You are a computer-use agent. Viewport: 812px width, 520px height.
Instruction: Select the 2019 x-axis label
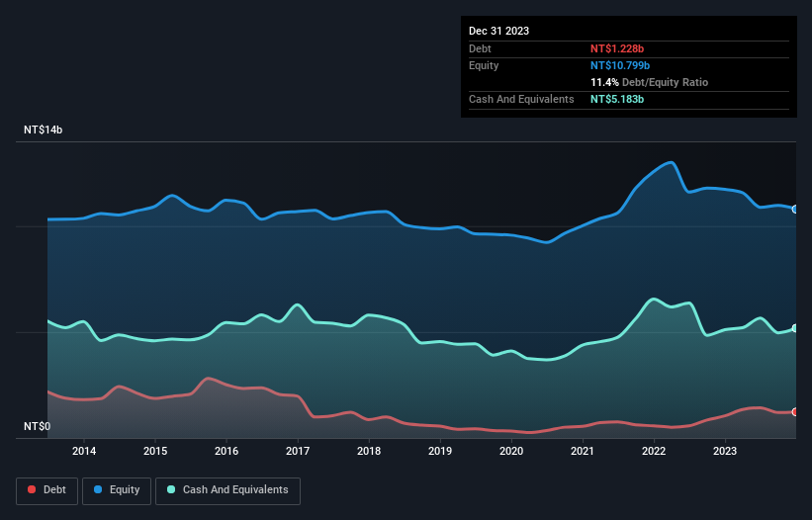click(x=440, y=451)
